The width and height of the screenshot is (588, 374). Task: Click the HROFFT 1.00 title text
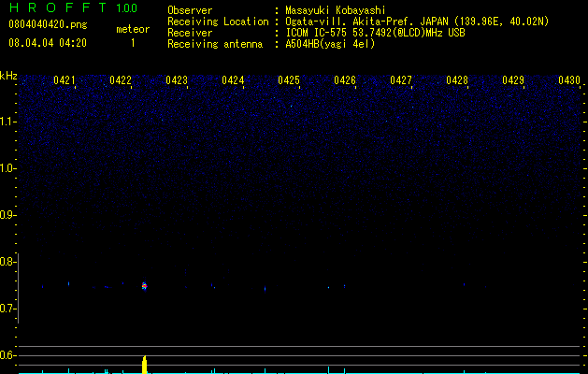(73, 7)
